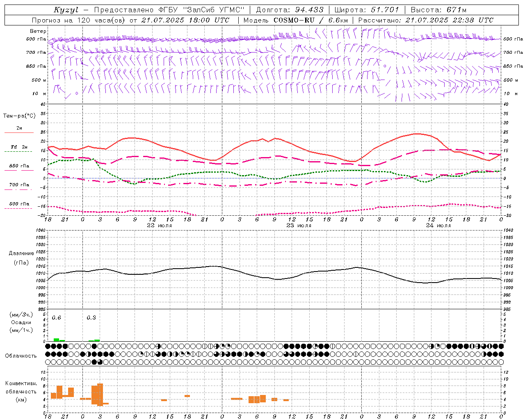Click the (мм/3ч.) precipitation unit label
Image resolution: width=525 pixels, height=420 pixels.
click(x=21, y=315)
